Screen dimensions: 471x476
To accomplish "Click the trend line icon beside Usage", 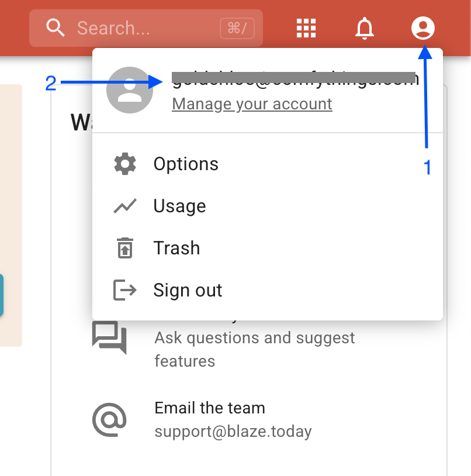I will point(124,206).
